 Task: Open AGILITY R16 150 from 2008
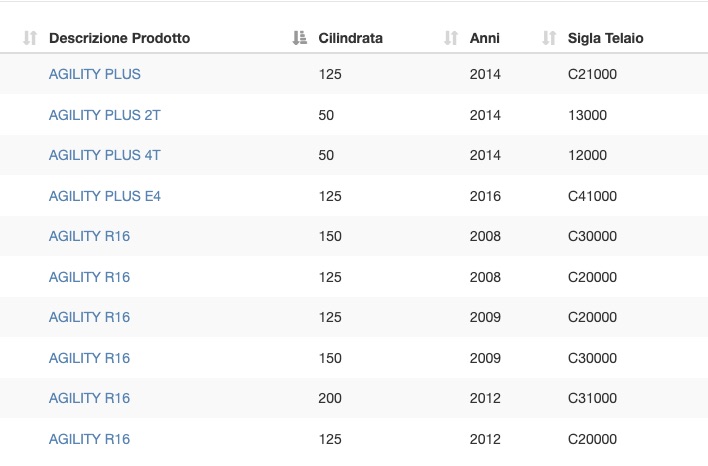point(89,236)
